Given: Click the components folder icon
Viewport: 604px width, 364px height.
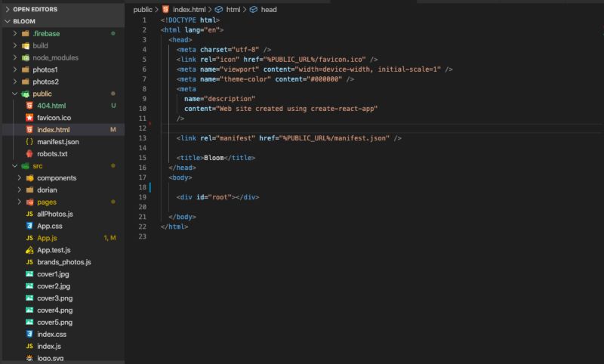Looking at the screenshot, I should (x=29, y=178).
